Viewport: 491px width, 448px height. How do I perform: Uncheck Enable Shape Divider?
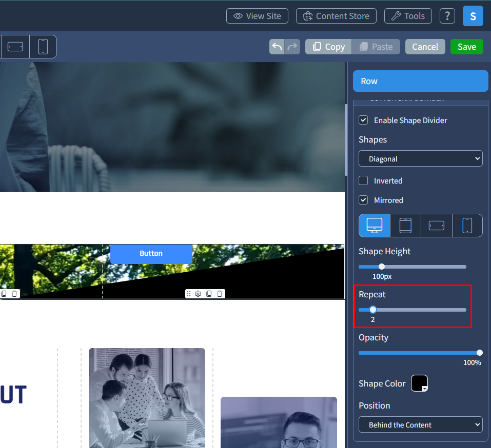click(x=363, y=120)
